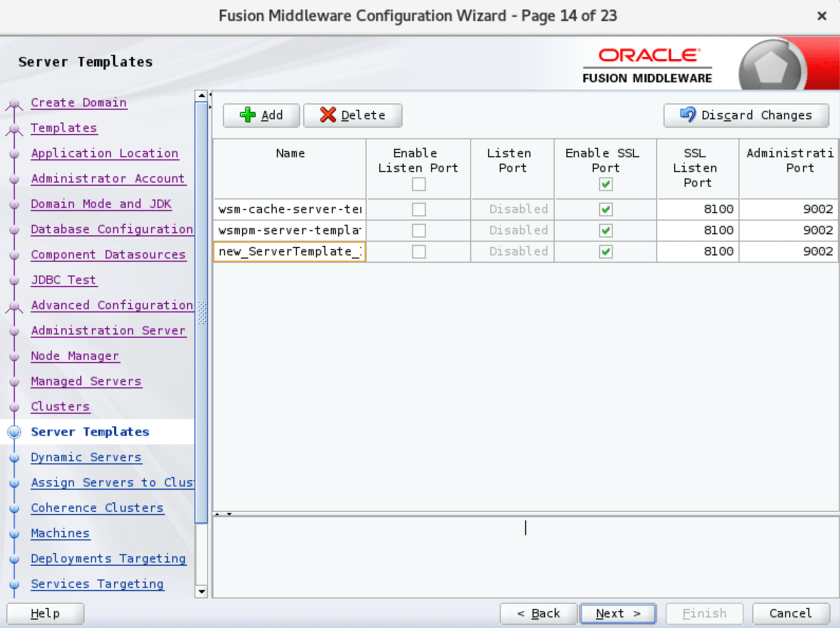Click the step marker beside Create Domain
Screen dimensions: 840x628
point(14,104)
